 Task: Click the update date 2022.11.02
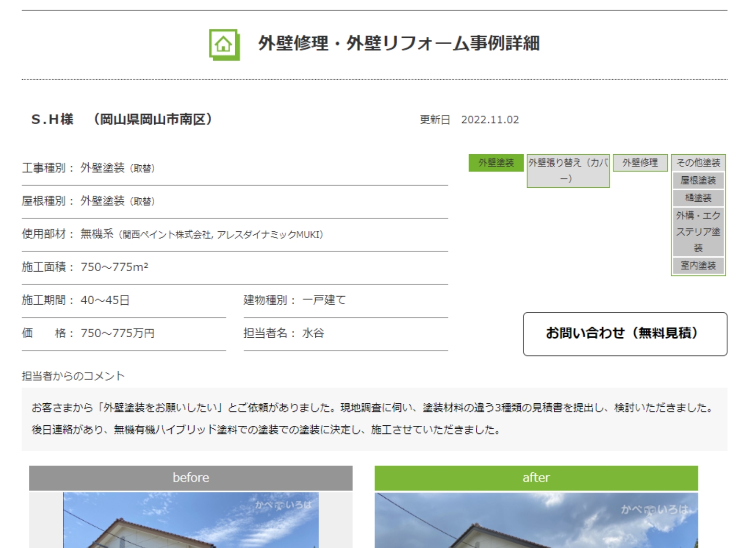tap(490, 120)
